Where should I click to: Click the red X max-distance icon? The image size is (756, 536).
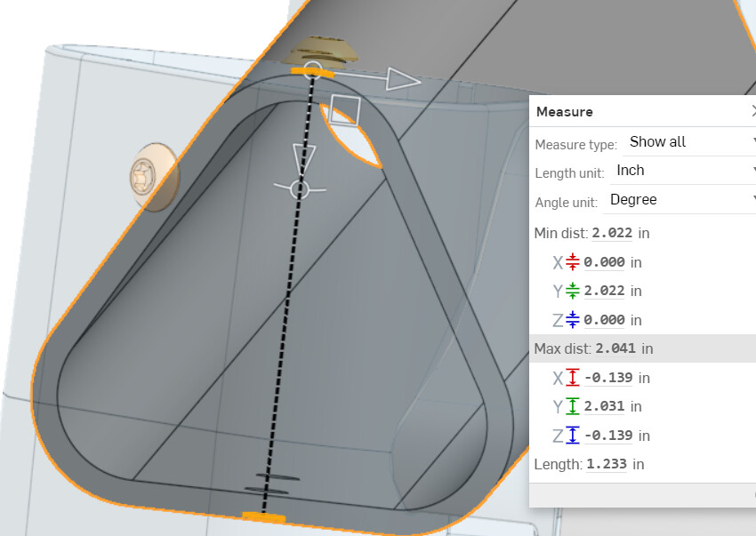coord(572,378)
